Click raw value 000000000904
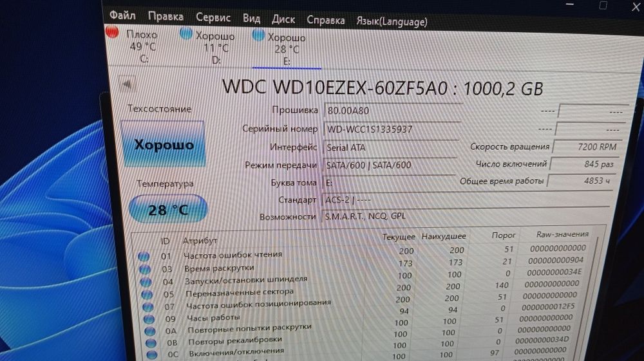 tap(555, 260)
